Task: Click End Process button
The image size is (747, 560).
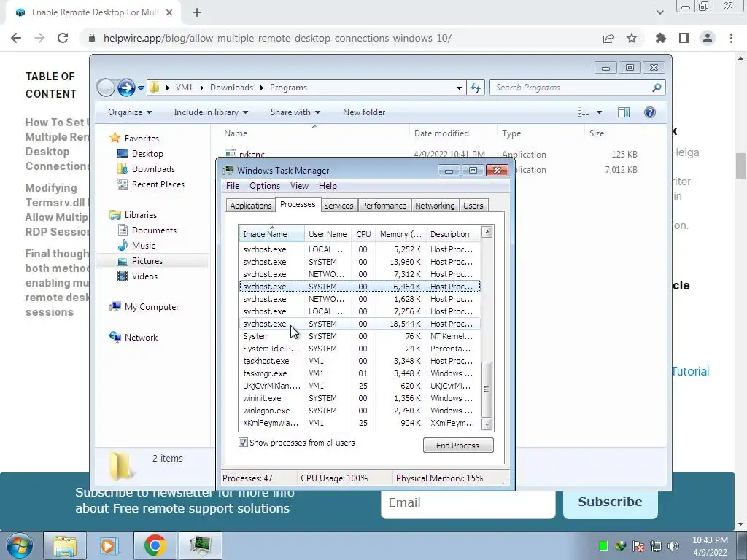Action: coord(458,446)
